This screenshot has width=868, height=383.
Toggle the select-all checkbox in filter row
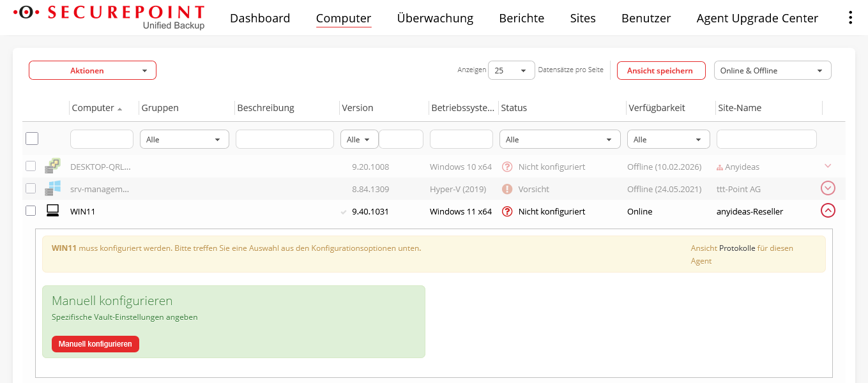(32, 139)
